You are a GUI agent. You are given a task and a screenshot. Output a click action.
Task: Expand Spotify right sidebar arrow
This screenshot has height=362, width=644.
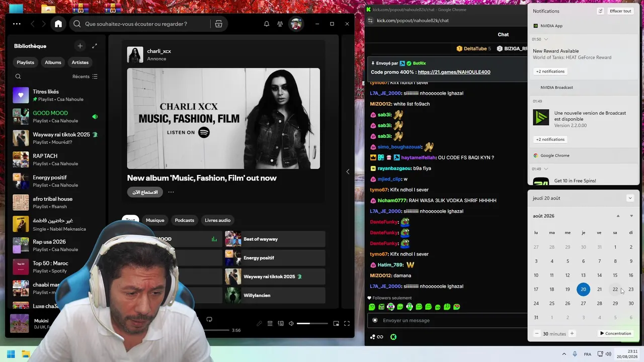pyautogui.click(x=348, y=171)
